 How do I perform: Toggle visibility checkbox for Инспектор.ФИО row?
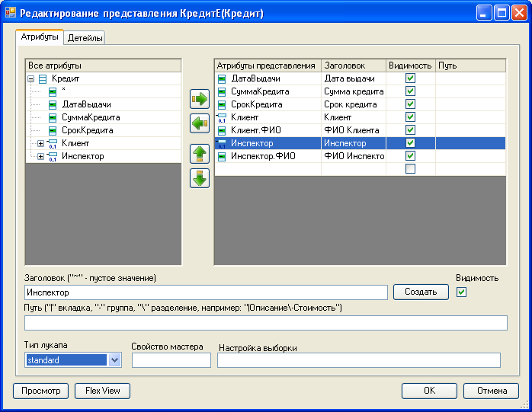(410, 155)
